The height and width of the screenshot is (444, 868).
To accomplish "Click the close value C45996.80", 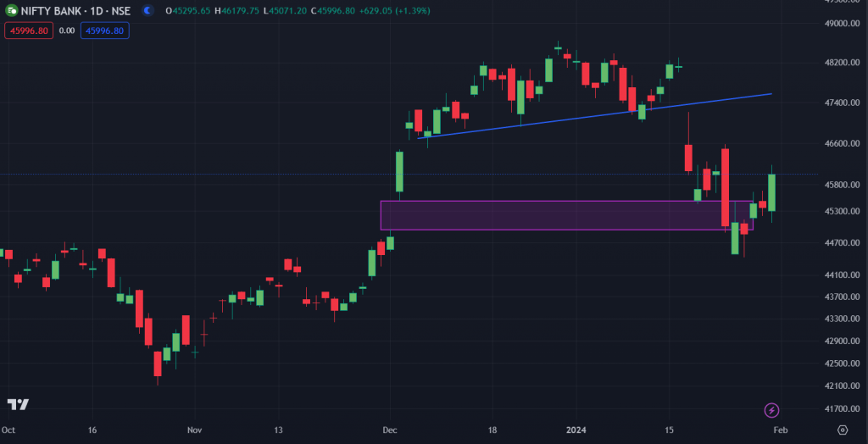I will click(x=332, y=10).
